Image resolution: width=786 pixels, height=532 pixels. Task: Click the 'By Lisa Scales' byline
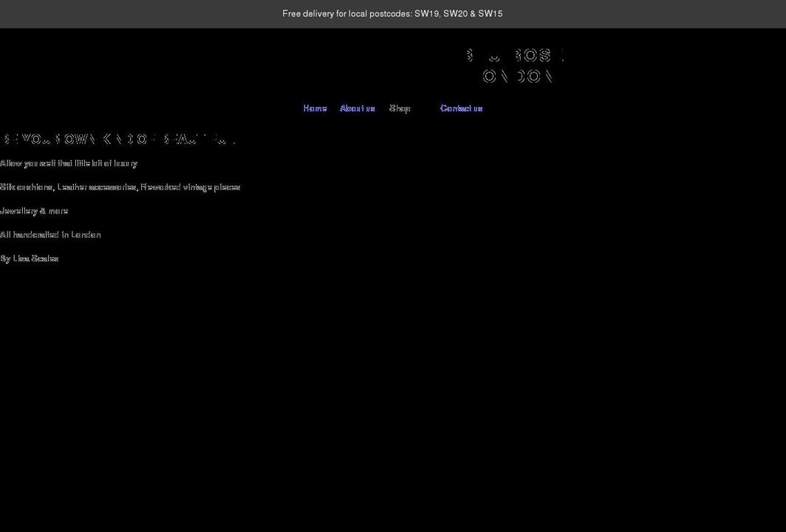point(30,258)
